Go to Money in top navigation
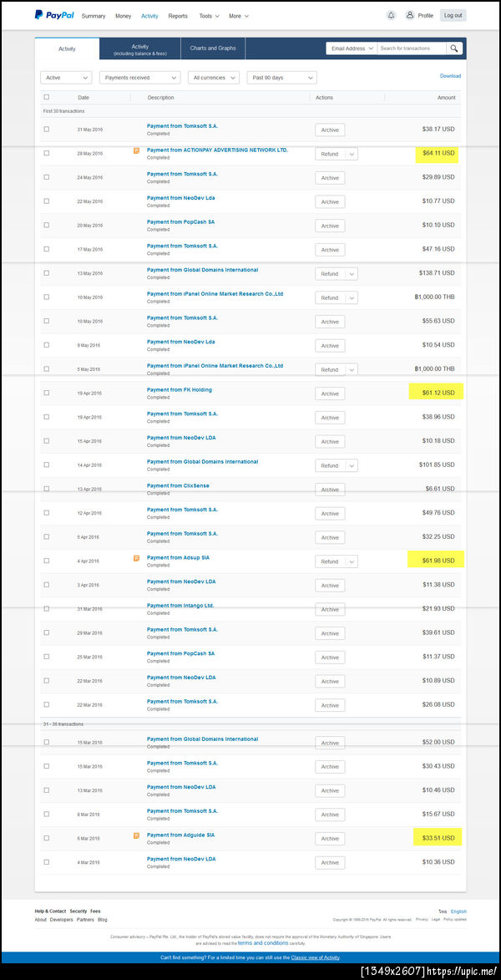The height and width of the screenshot is (980, 501). pyautogui.click(x=123, y=16)
